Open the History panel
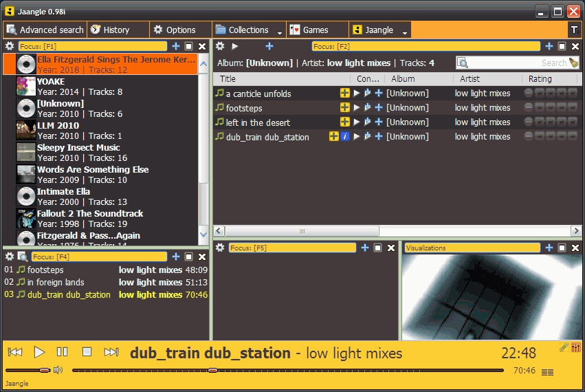 coord(118,30)
